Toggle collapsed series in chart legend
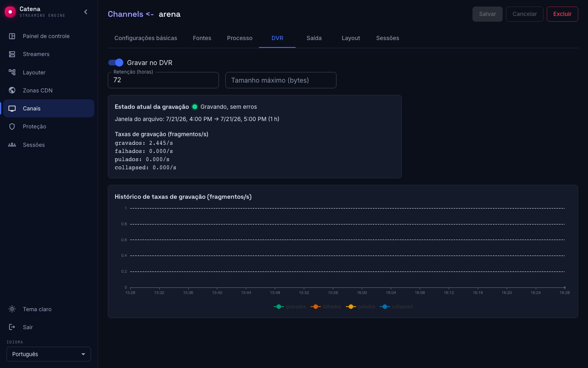Screen dimensions: 588x368 tap(396, 307)
